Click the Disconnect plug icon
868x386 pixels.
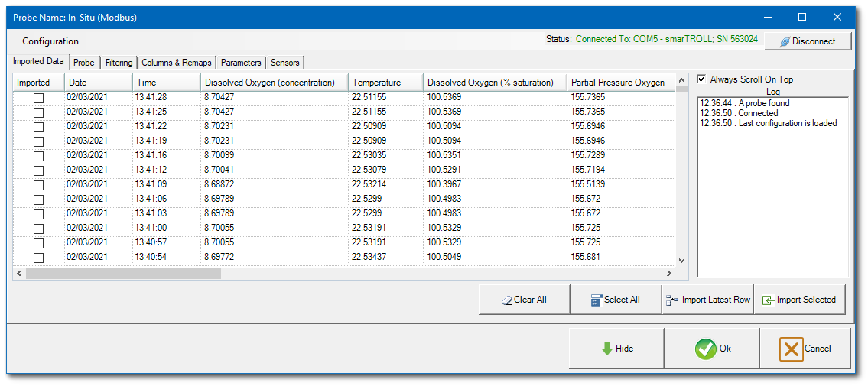click(x=784, y=41)
